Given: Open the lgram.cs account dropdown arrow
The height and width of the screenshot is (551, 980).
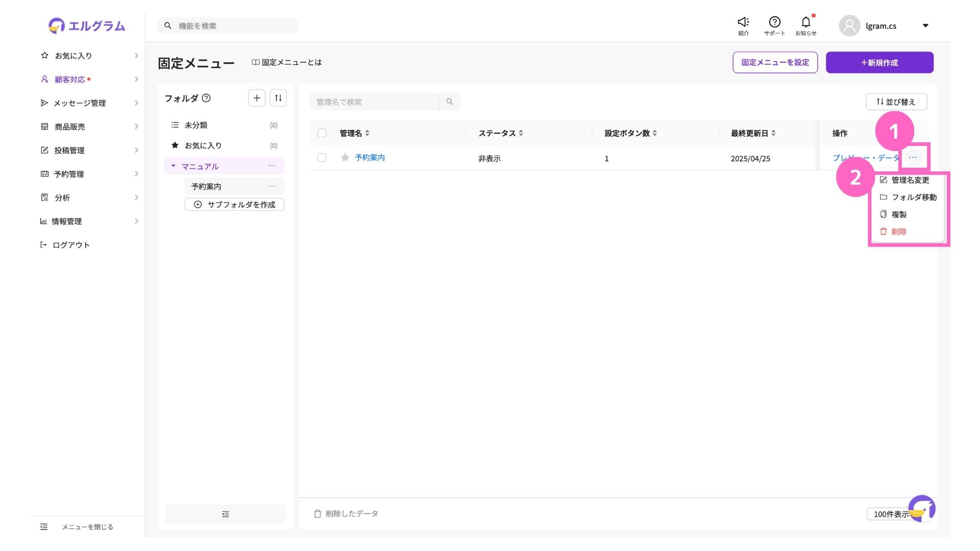Looking at the screenshot, I should point(925,26).
